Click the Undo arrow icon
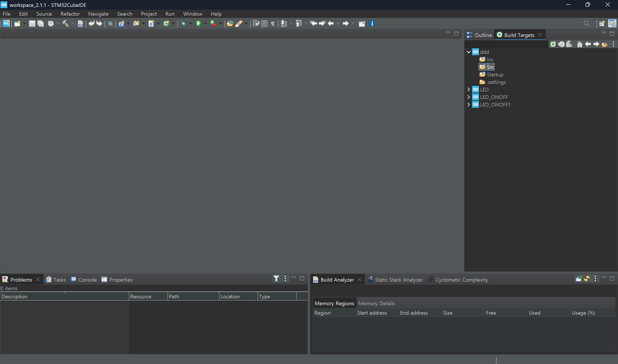 pyautogui.click(x=91, y=24)
